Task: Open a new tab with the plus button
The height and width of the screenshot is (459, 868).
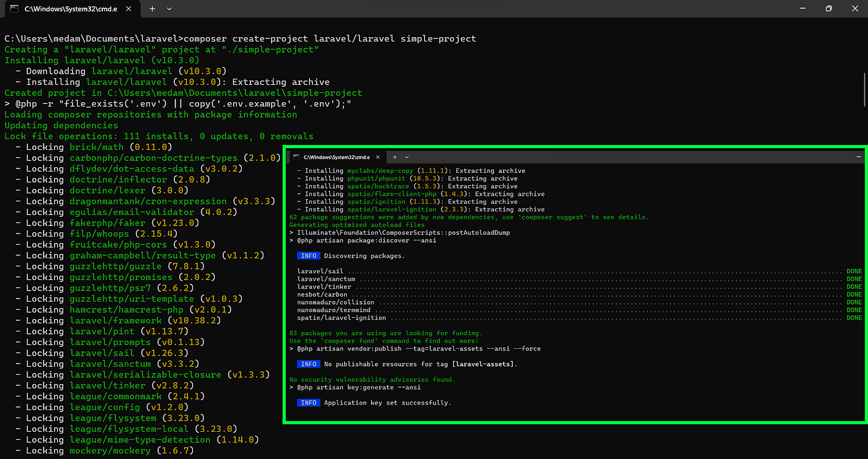Action: pos(152,9)
